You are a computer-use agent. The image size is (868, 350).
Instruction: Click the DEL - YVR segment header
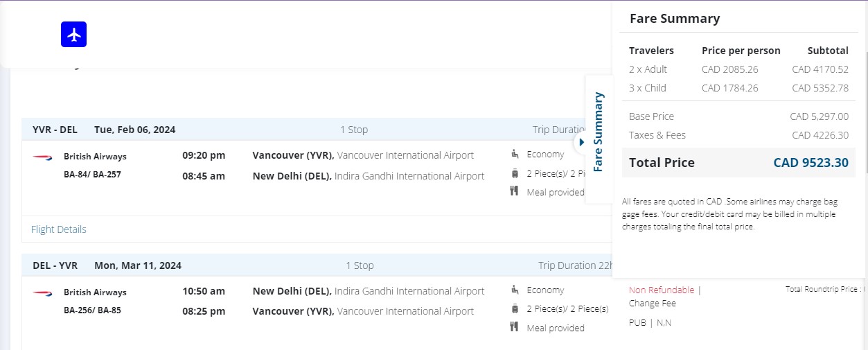pos(55,265)
